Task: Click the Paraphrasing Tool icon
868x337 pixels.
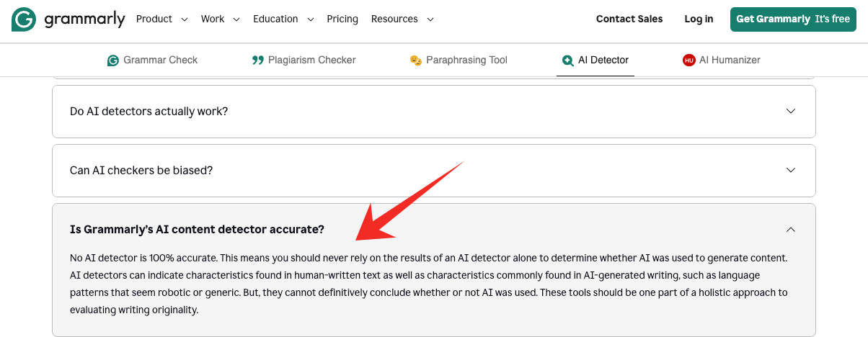Action: coord(415,60)
